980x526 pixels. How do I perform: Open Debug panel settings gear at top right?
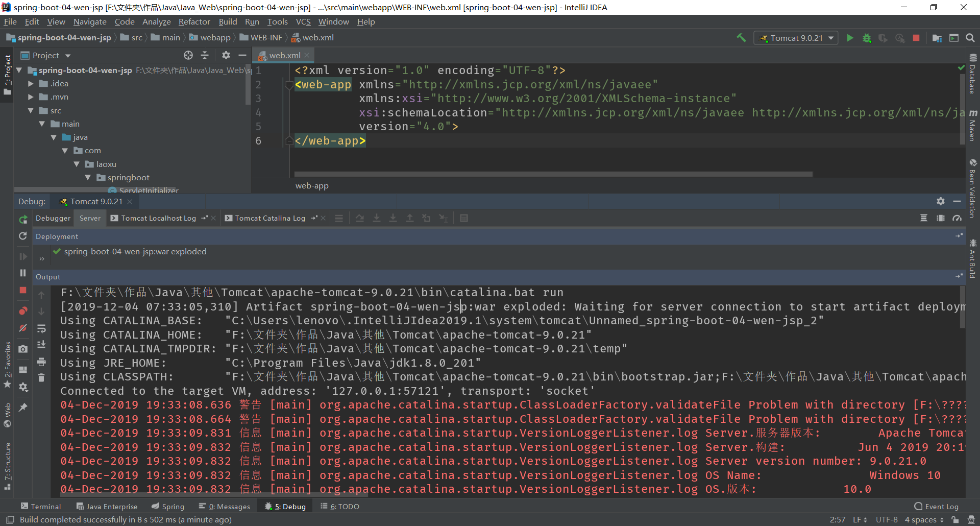click(x=941, y=201)
